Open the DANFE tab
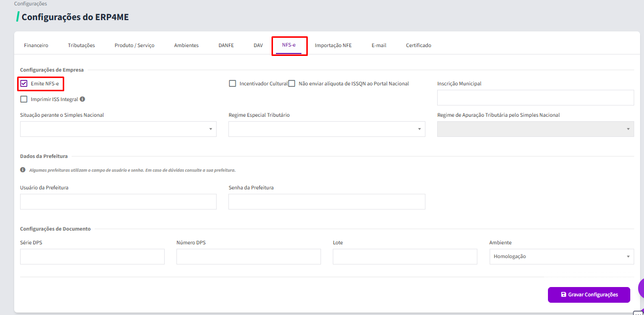Screen dimensions: 644x315 coord(226,45)
